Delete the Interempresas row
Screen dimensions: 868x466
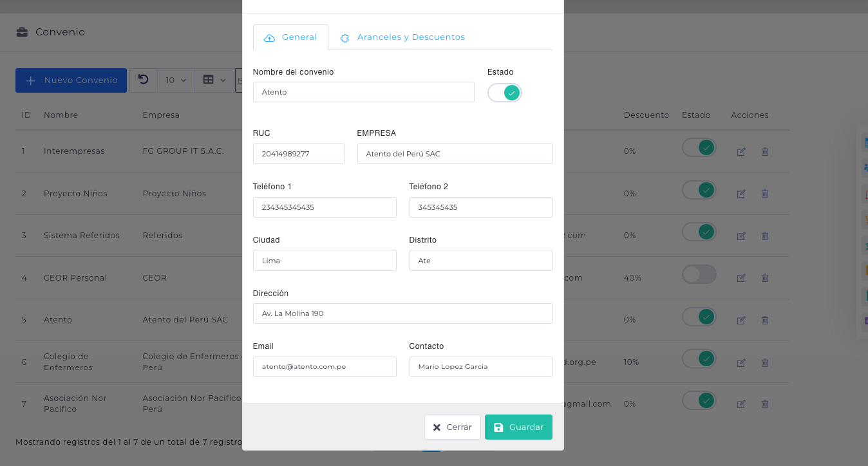click(x=765, y=152)
